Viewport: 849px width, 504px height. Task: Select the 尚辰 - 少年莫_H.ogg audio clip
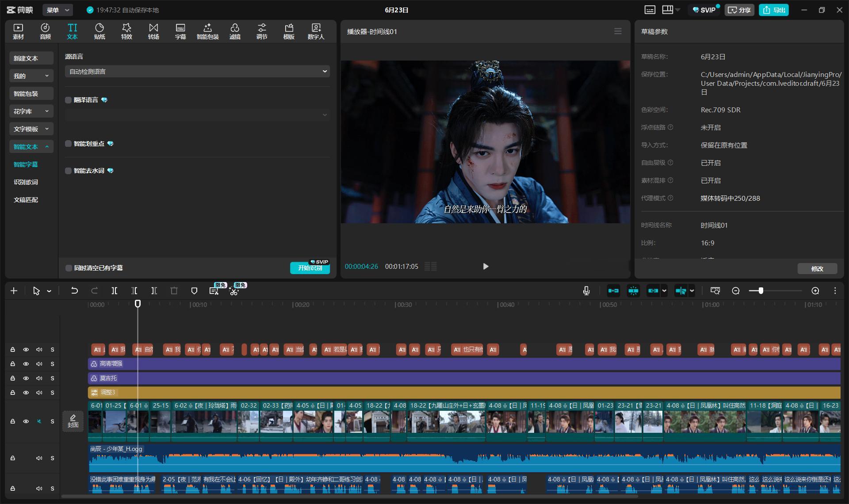[x=464, y=458]
